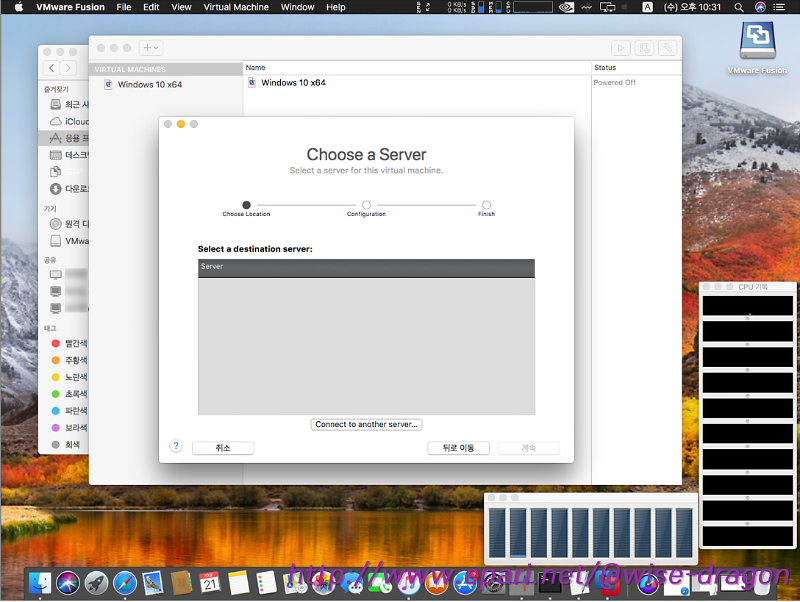Click the snapshots toolbar icon

[644, 48]
